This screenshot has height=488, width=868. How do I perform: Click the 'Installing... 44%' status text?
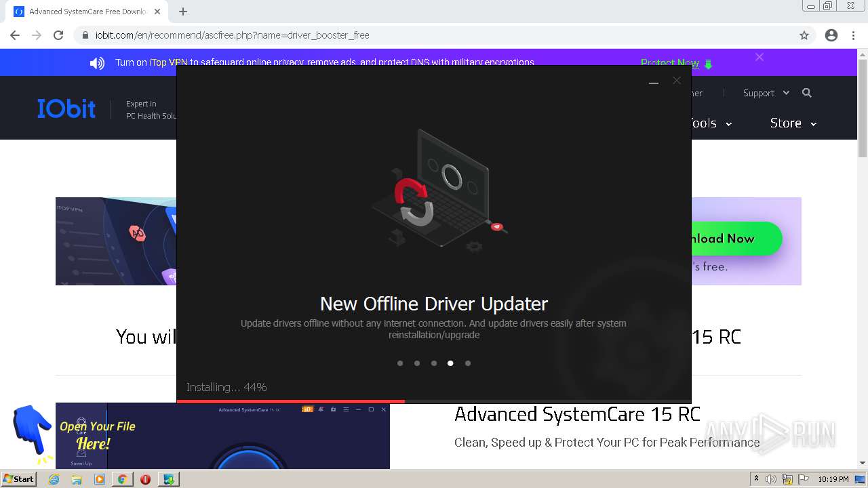point(226,387)
